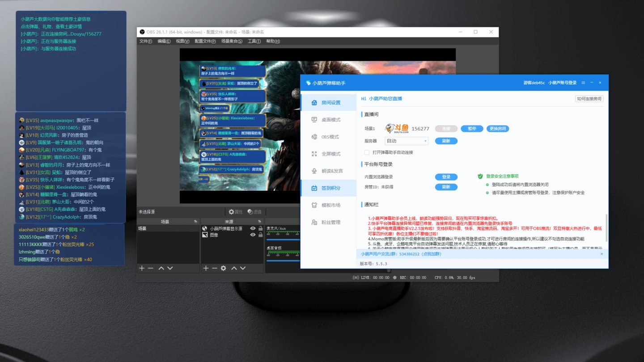Image resolution: width=644 pixels, height=362 pixels.
Task: Open the 工具(T) menu in OBS
Action: click(254, 41)
